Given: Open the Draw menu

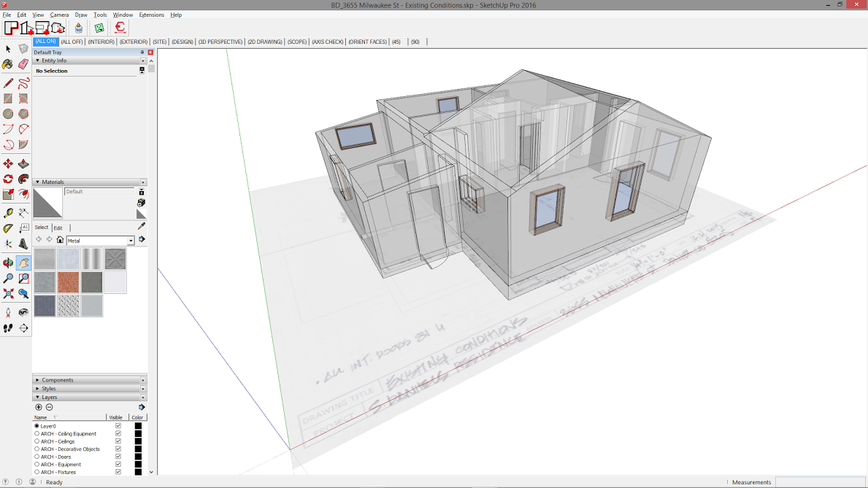Looking at the screenshot, I should coord(81,15).
